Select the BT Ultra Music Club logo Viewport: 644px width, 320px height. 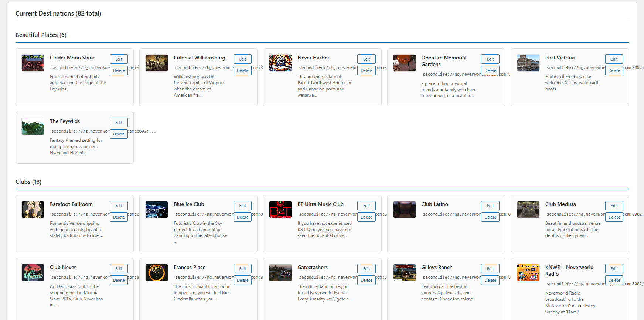click(x=280, y=209)
